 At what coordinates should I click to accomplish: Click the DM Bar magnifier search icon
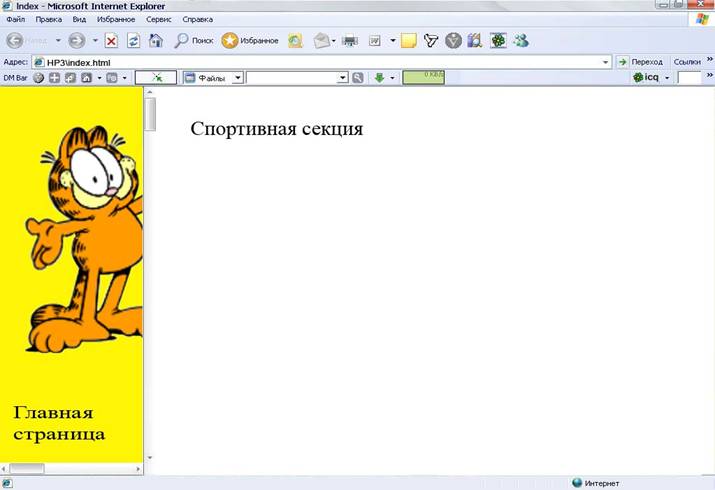pos(358,78)
